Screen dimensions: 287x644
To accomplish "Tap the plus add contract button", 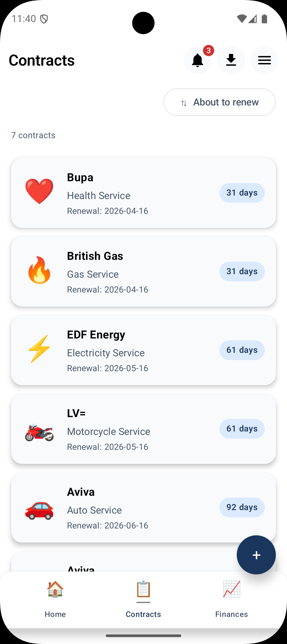I will pyautogui.click(x=256, y=555).
